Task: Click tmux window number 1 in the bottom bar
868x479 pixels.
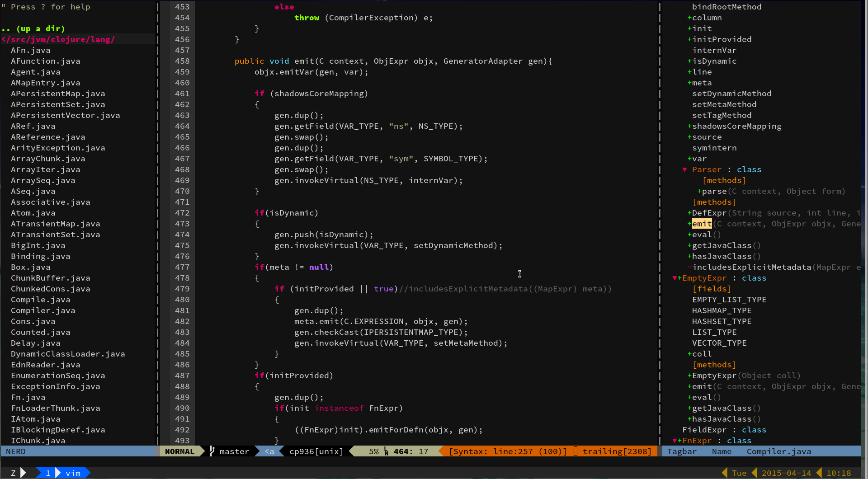Action: point(48,473)
